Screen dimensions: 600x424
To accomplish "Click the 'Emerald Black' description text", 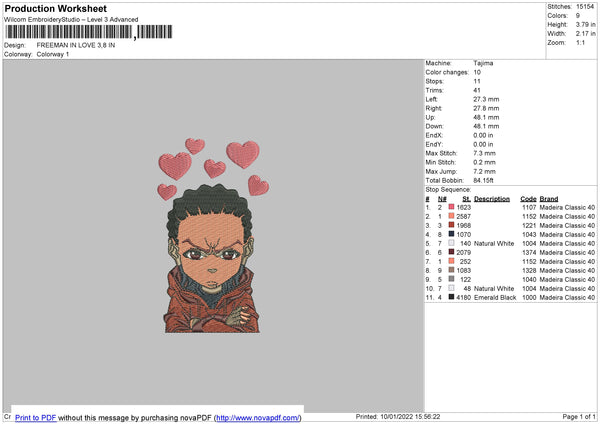I will click(495, 297).
